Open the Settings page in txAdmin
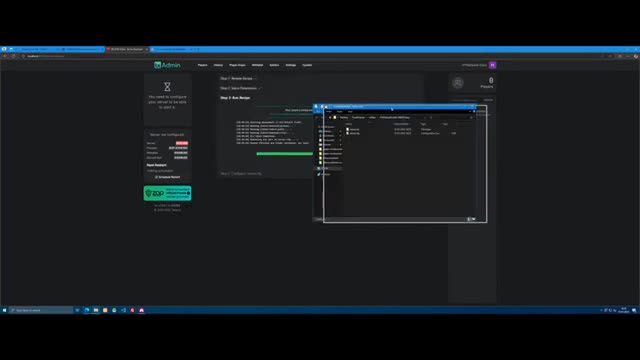The height and width of the screenshot is (360, 640). [291, 65]
